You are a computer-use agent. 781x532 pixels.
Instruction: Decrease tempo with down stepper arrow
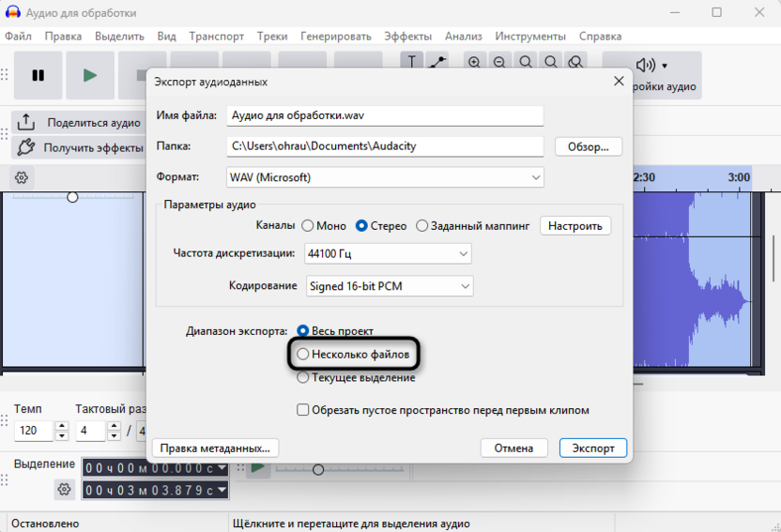(x=62, y=436)
